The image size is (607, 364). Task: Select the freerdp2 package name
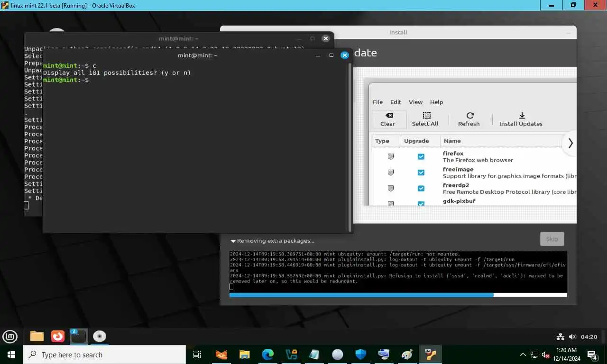click(456, 185)
